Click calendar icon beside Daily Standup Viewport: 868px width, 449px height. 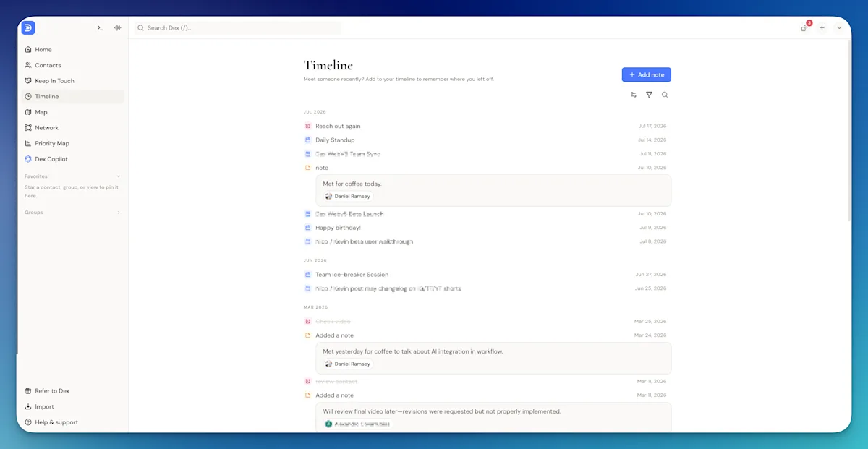(307, 140)
